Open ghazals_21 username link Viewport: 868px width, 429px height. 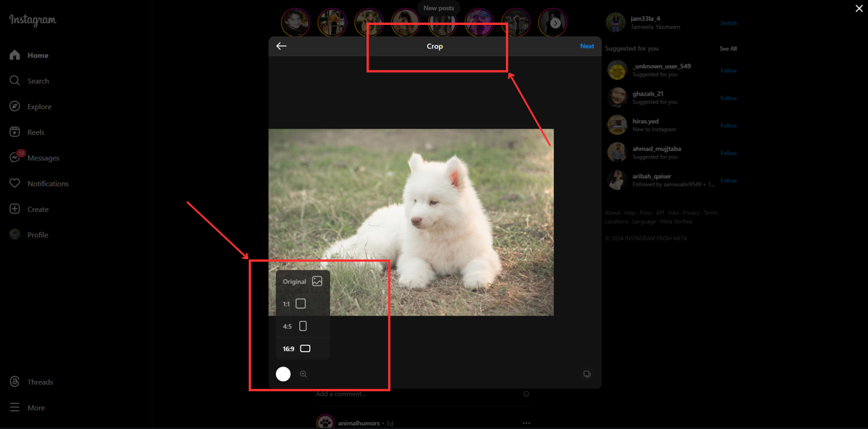(648, 94)
